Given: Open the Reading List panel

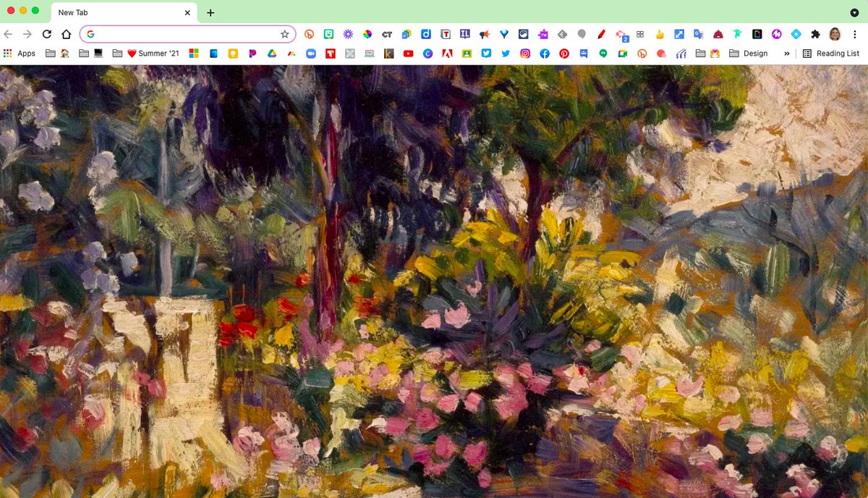Looking at the screenshot, I should tap(831, 54).
